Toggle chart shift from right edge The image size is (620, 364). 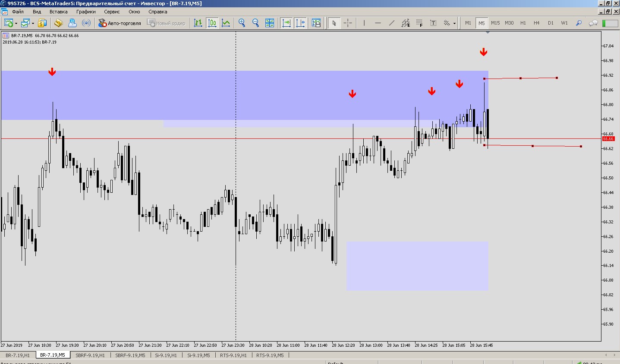point(300,23)
